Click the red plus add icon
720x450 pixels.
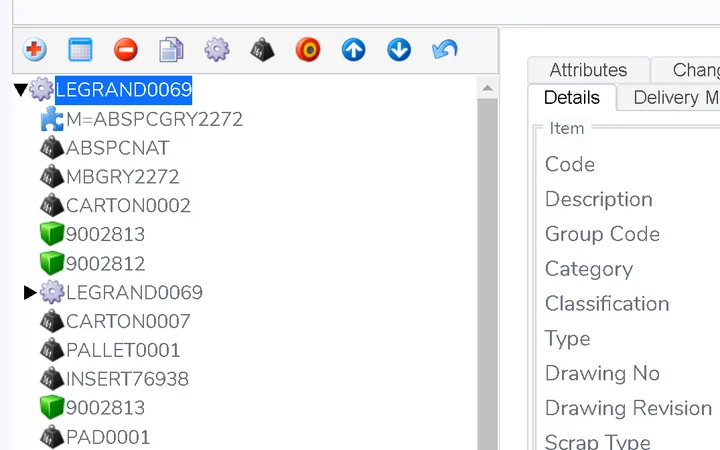click(35, 50)
